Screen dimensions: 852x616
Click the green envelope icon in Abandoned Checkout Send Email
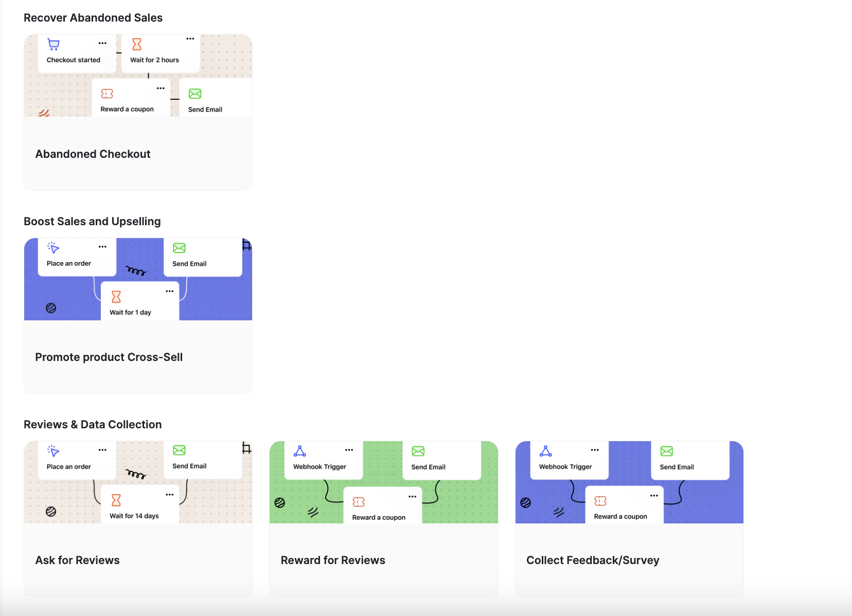click(x=194, y=94)
